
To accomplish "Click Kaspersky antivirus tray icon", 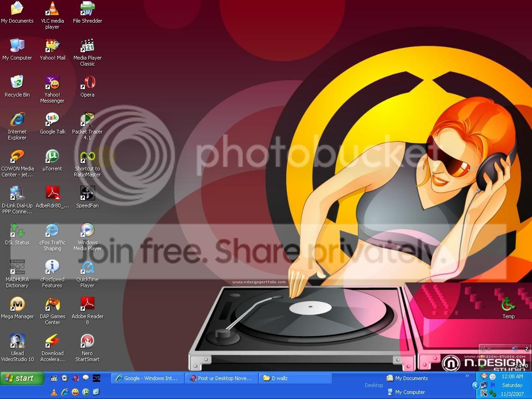I will click(484, 393).
